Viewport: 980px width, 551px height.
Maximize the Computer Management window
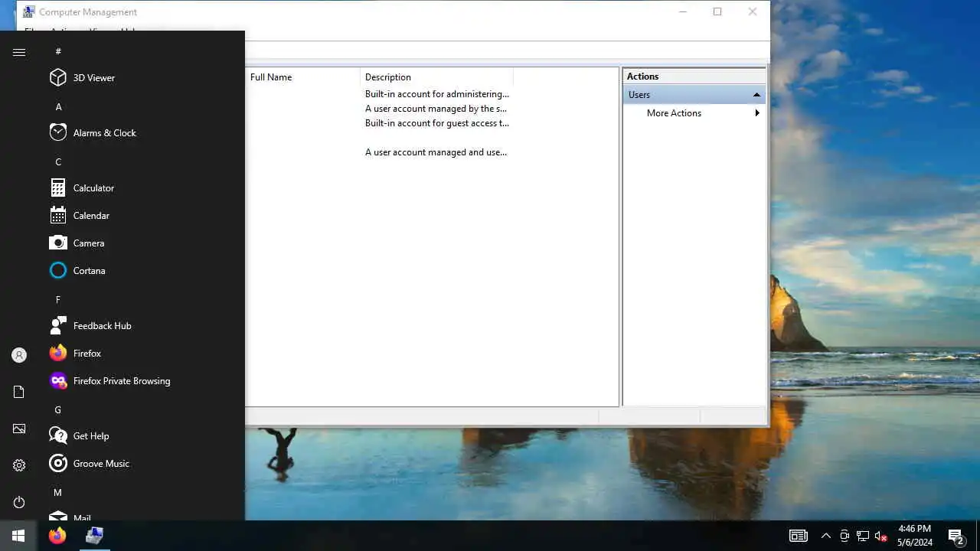(x=717, y=11)
